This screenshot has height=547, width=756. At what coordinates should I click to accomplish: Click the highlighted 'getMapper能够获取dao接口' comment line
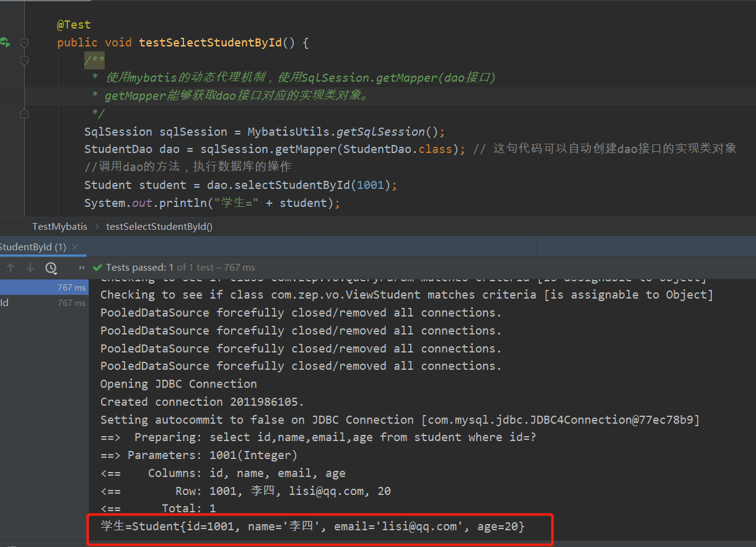[230, 96]
